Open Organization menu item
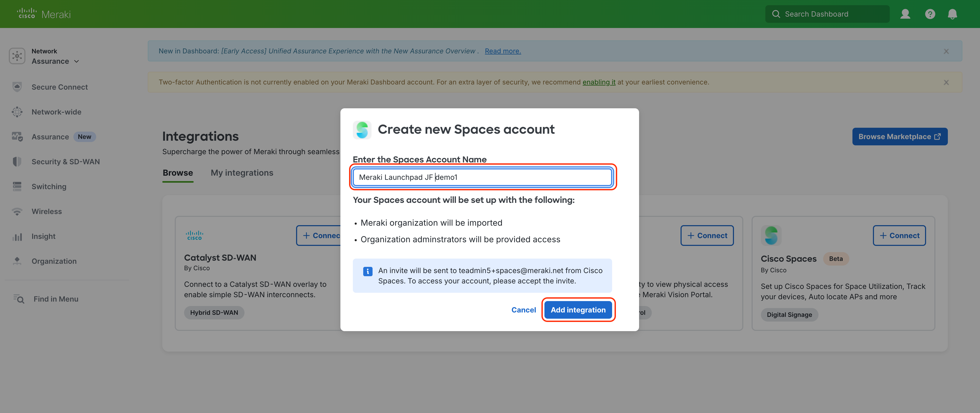This screenshot has height=413, width=980. 54,261
